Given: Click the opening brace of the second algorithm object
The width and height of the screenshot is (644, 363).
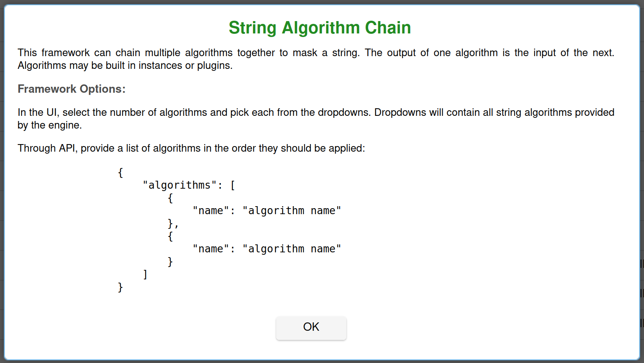Looking at the screenshot, I should (x=170, y=236).
